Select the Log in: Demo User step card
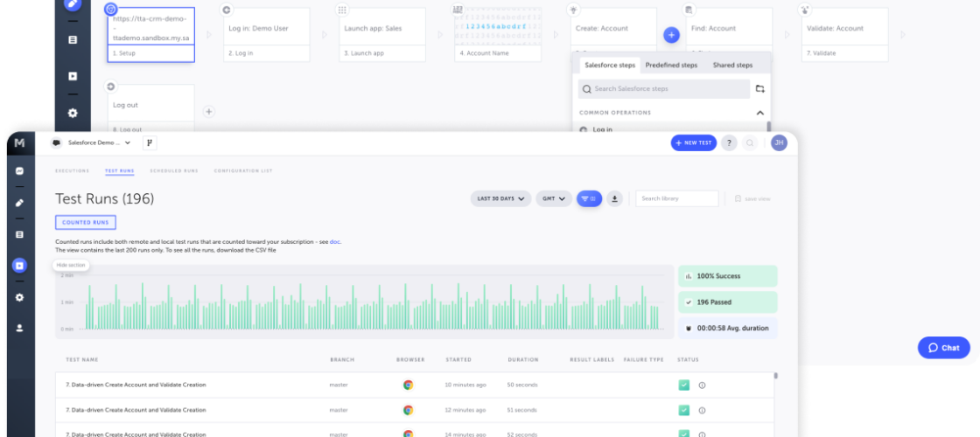 pyautogui.click(x=267, y=35)
